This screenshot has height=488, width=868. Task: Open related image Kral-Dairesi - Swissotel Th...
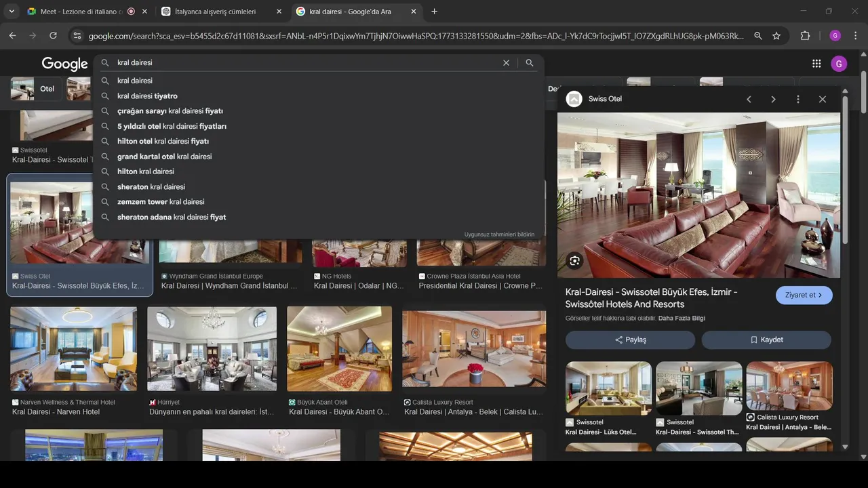(x=698, y=388)
